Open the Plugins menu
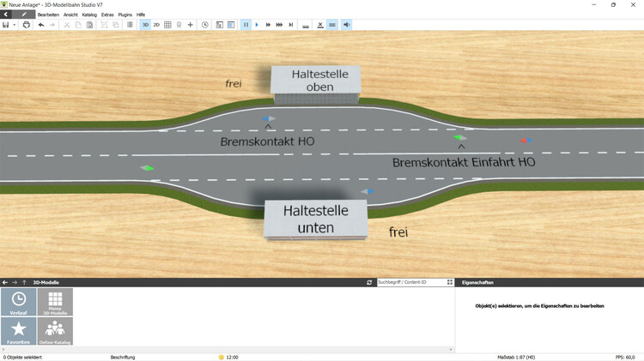644x361 pixels. [x=125, y=15]
